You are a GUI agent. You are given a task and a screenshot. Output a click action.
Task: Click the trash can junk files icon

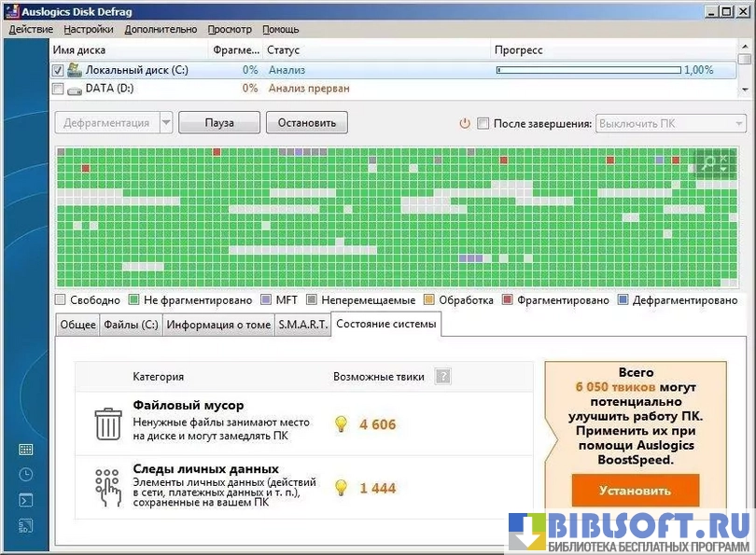pyautogui.click(x=107, y=423)
